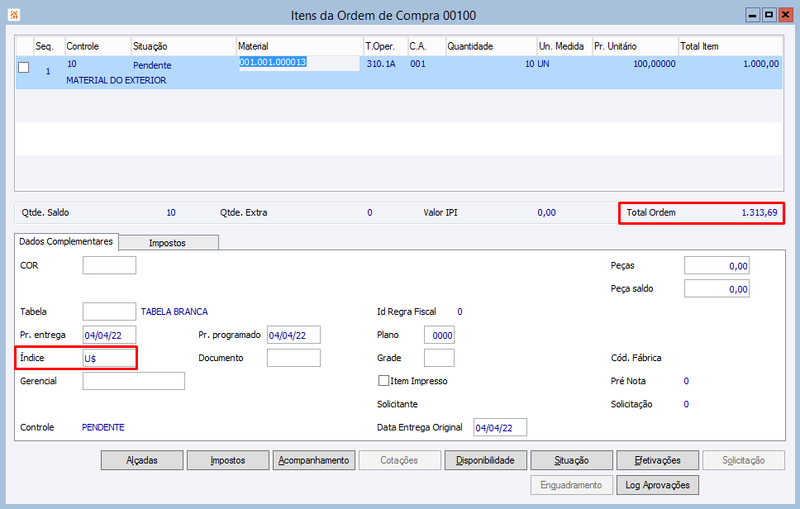Click the application icon in the title bar

[14, 15]
